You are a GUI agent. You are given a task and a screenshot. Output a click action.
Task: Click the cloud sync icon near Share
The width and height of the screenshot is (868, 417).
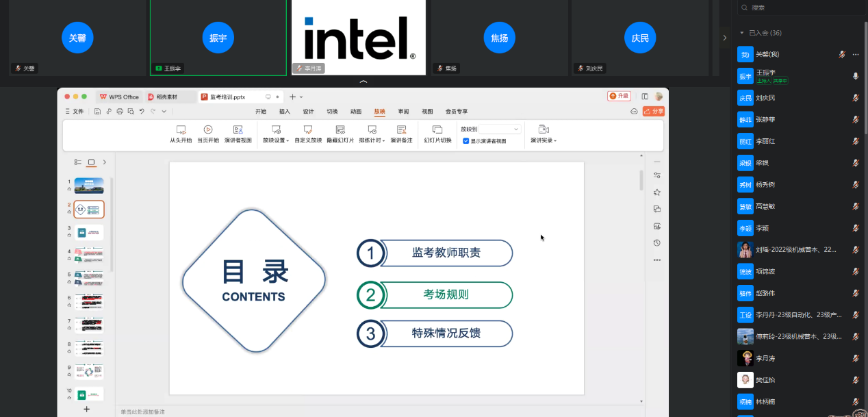click(634, 111)
